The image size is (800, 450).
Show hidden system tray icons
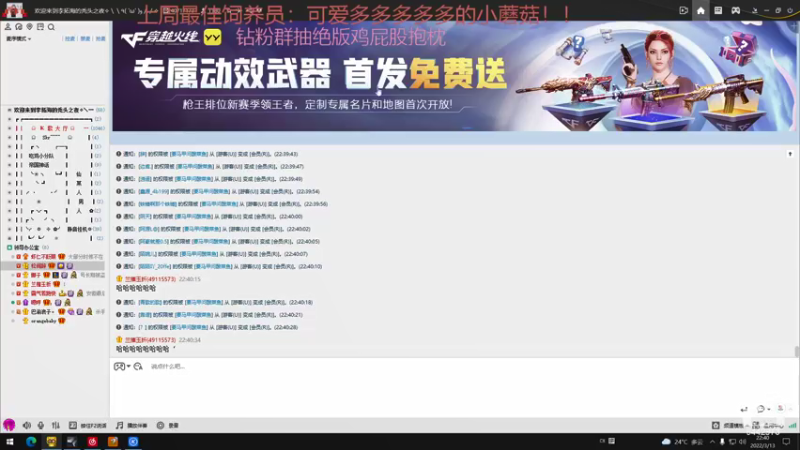[712, 442]
